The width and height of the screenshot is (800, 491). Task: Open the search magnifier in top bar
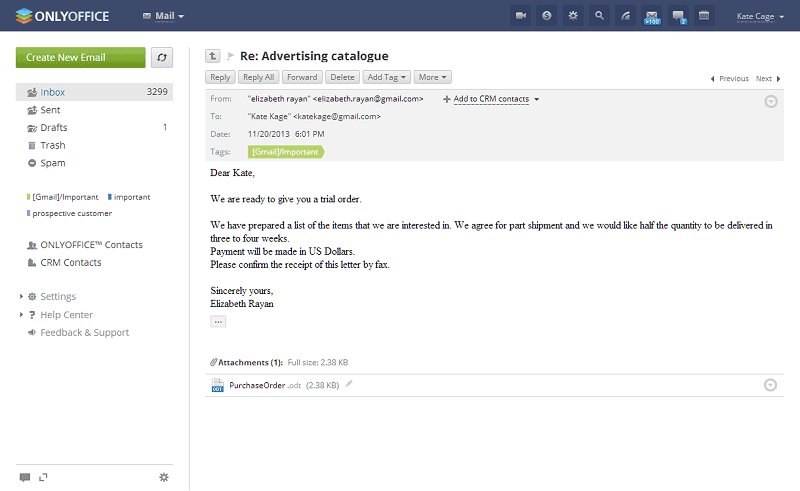pos(599,16)
